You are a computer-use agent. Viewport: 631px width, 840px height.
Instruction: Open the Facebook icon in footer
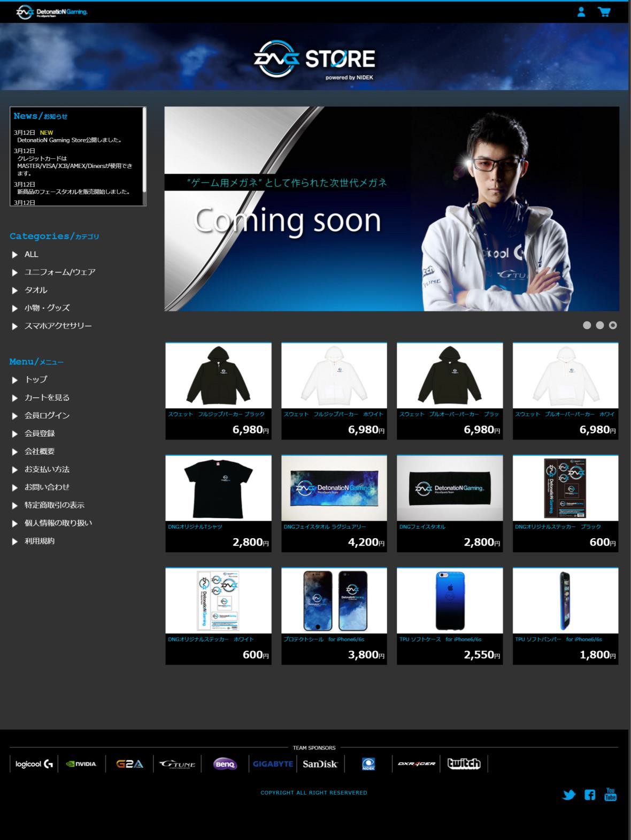pyautogui.click(x=590, y=795)
